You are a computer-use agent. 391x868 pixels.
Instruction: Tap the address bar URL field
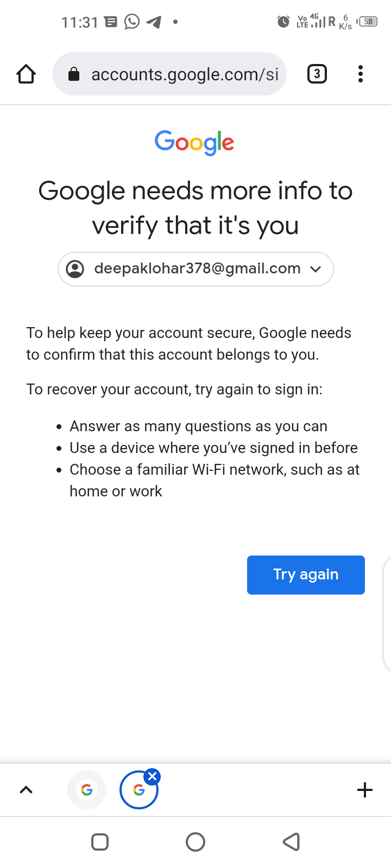[185, 74]
